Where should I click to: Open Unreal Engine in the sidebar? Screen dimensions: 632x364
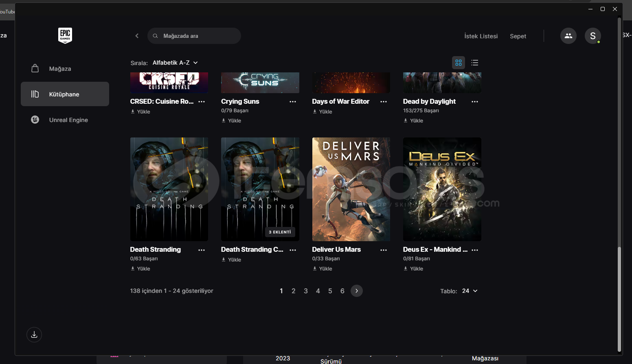pyautogui.click(x=68, y=120)
